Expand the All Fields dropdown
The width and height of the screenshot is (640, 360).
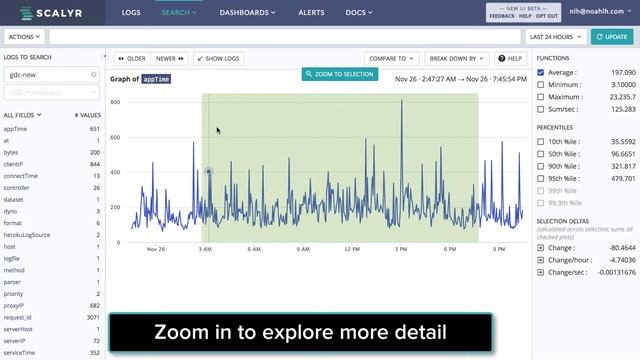click(22, 115)
